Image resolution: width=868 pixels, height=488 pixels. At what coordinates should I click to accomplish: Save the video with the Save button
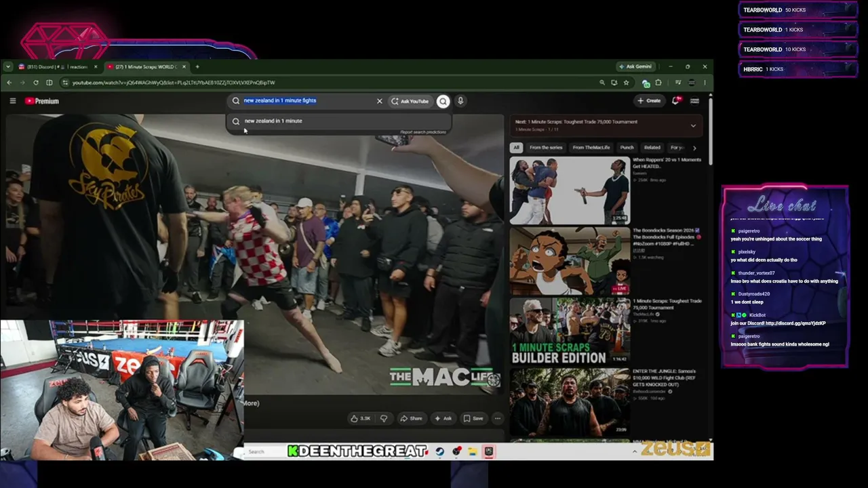click(x=473, y=418)
